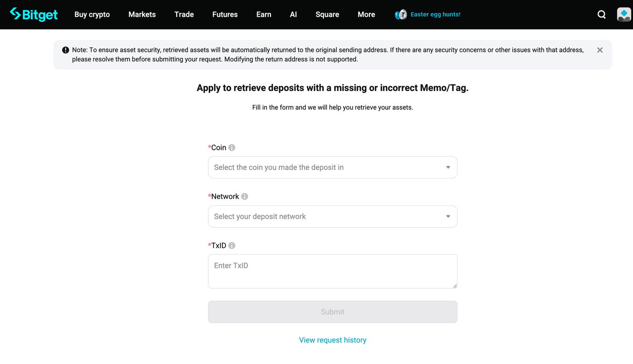Click the Easter egg hunts mascot icon

(x=401, y=14)
